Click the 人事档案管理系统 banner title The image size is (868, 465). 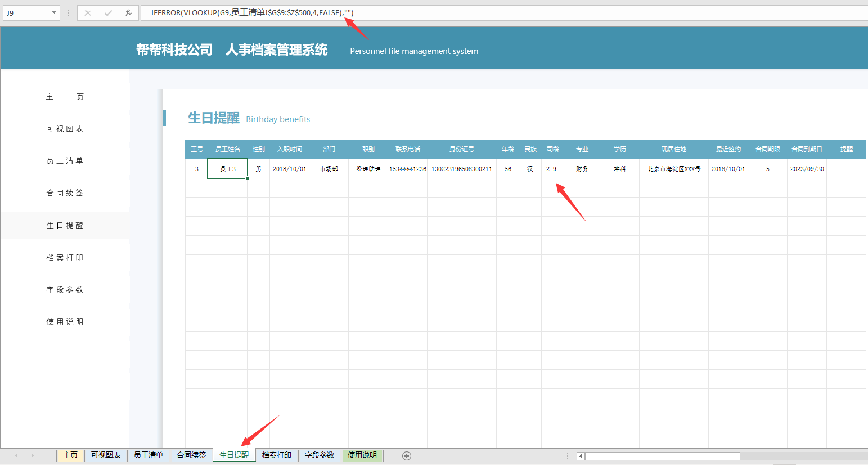pyautogui.click(x=276, y=50)
